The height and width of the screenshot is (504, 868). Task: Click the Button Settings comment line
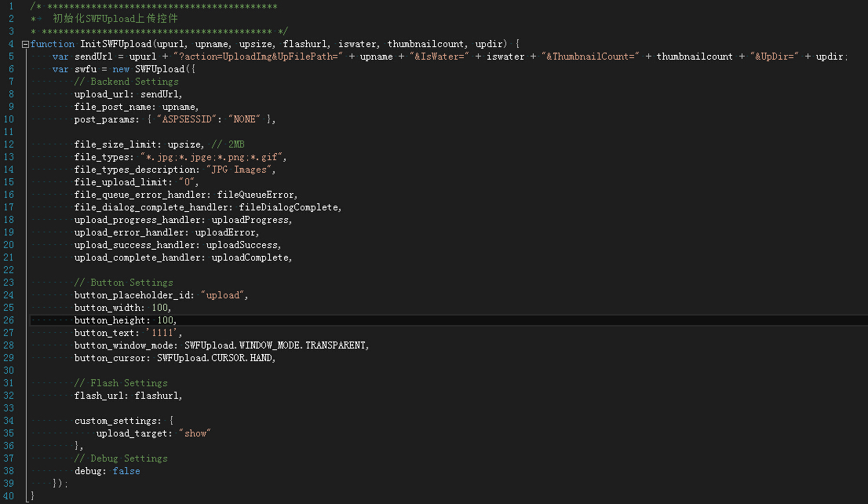[123, 283]
